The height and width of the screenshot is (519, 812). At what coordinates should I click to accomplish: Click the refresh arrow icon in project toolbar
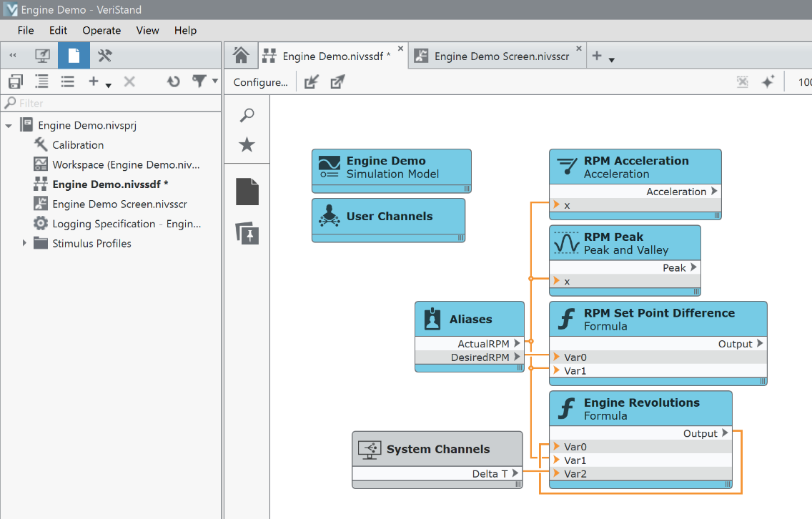pyautogui.click(x=173, y=81)
